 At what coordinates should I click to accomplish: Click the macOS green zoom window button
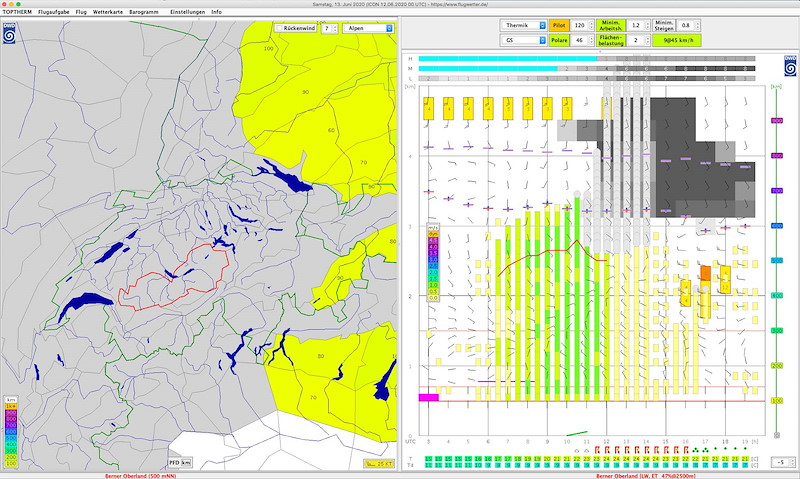(18, 4)
